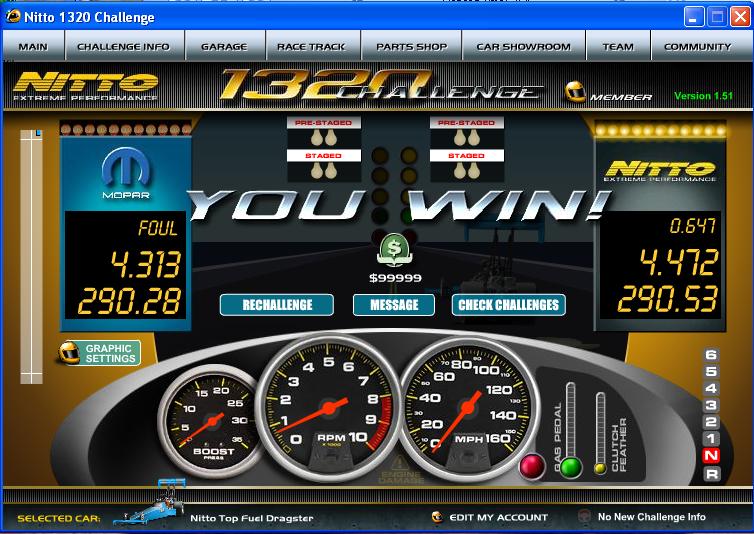The image size is (754, 534).
Task: Select gear 3 on the shifter
Action: [711, 405]
